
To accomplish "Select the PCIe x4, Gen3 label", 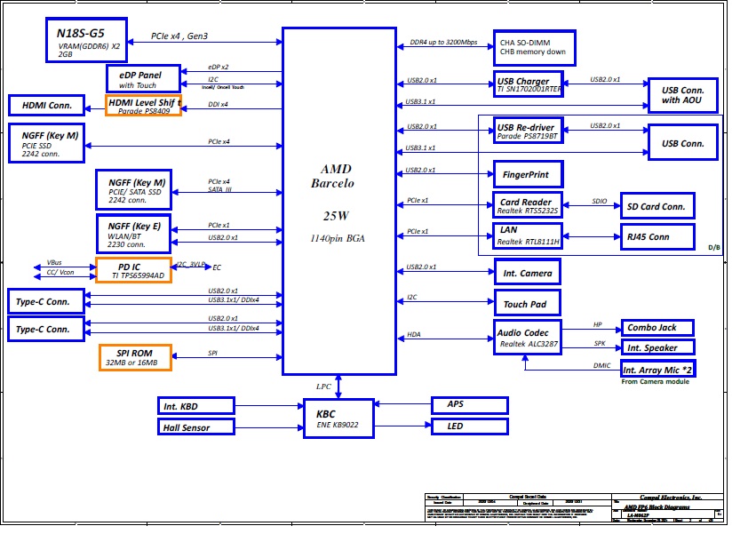I will [x=179, y=36].
